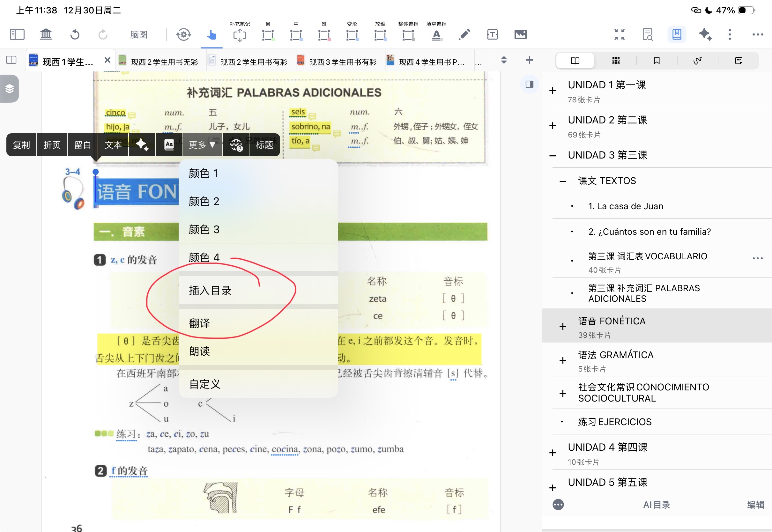The width and height of the screenshot is (772, 532).
Task: Choose the text box tool
Action: [492, 34]
